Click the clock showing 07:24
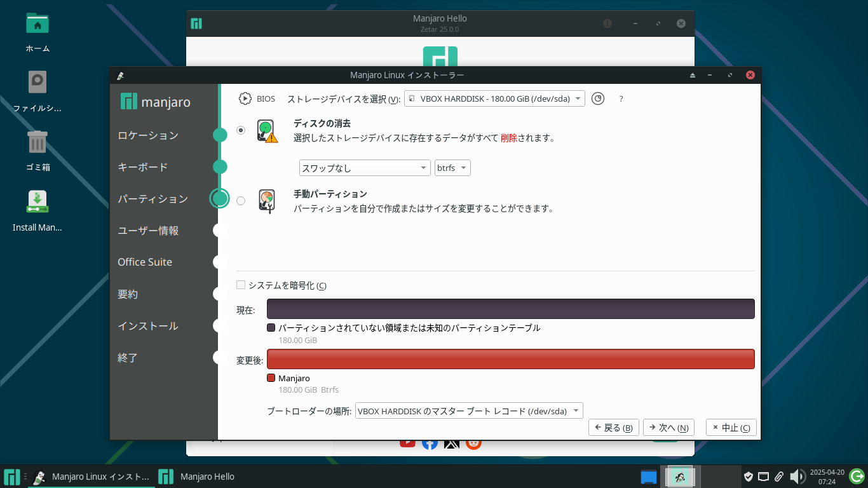This screenshot has width=868, height=488. pyautogui.click(x=827, y=477)
